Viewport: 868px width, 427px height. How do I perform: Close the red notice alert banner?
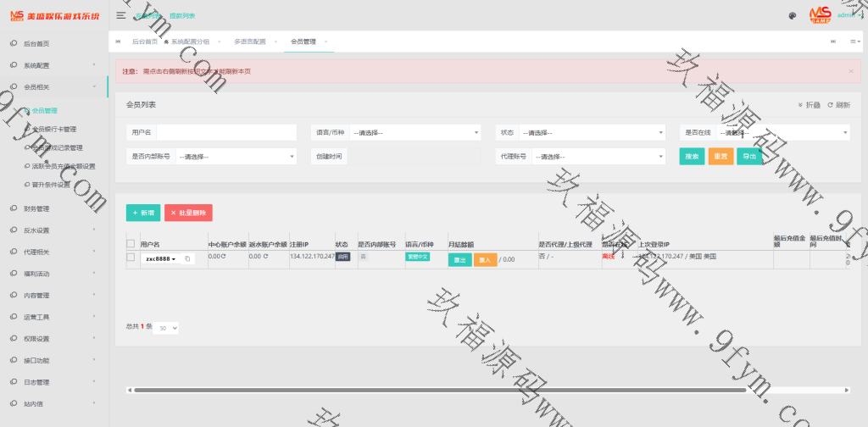pos(850,72)
